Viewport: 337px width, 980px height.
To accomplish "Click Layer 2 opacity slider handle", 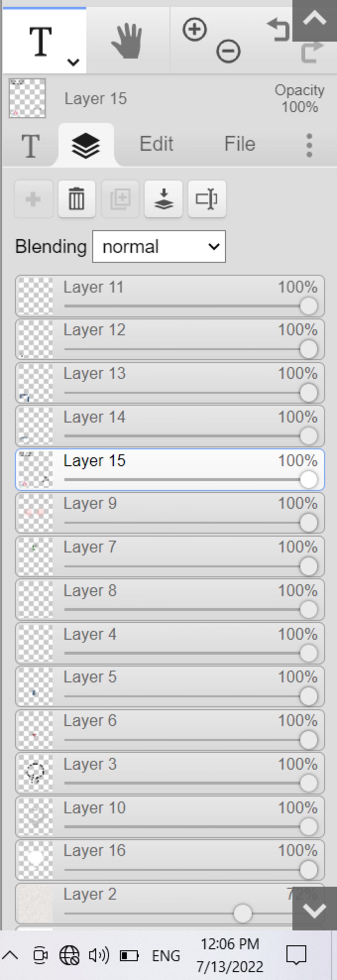I will (x=242, y=913).
